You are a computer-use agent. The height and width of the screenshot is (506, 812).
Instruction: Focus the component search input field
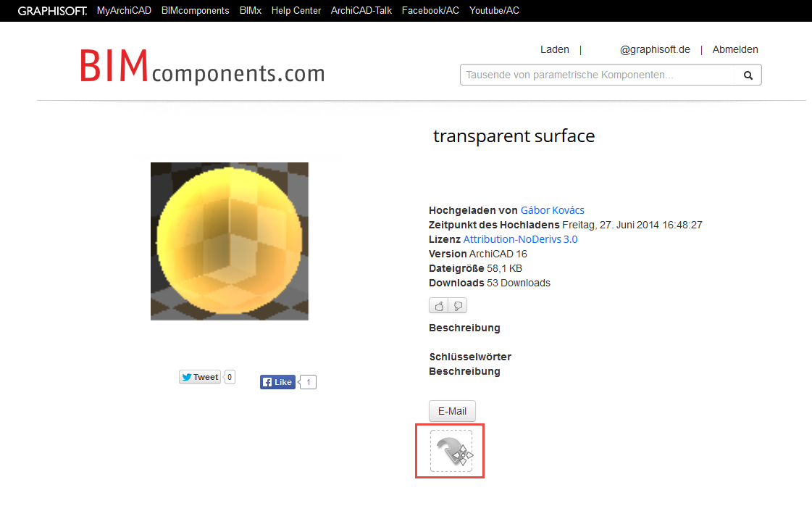(598, 75)
